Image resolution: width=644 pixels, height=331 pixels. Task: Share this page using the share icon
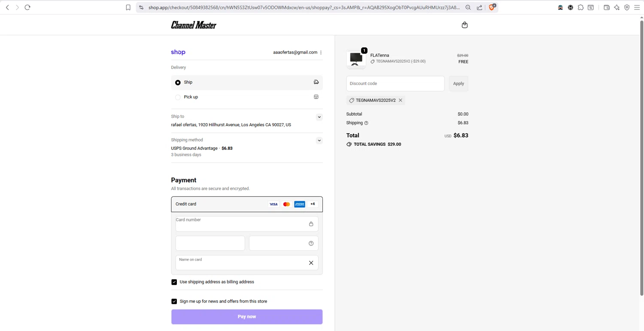[x=480, y=7]
